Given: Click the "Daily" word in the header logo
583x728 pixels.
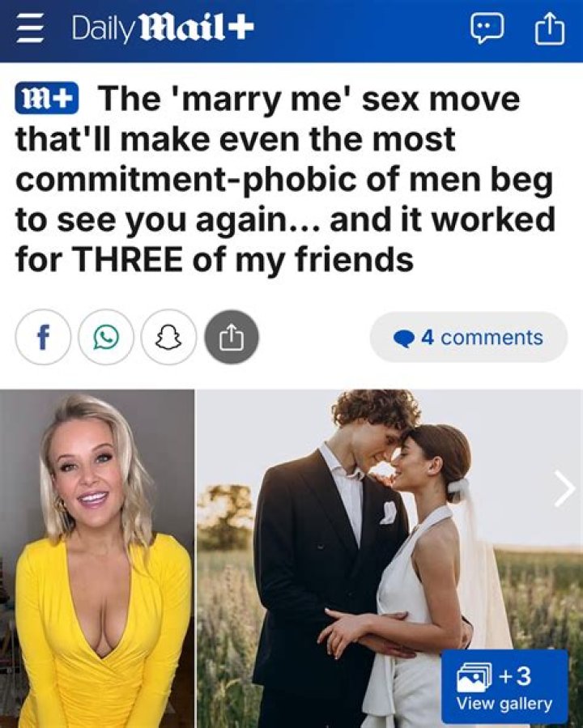Looking at the screenshot, I should (x=101, y=30).
